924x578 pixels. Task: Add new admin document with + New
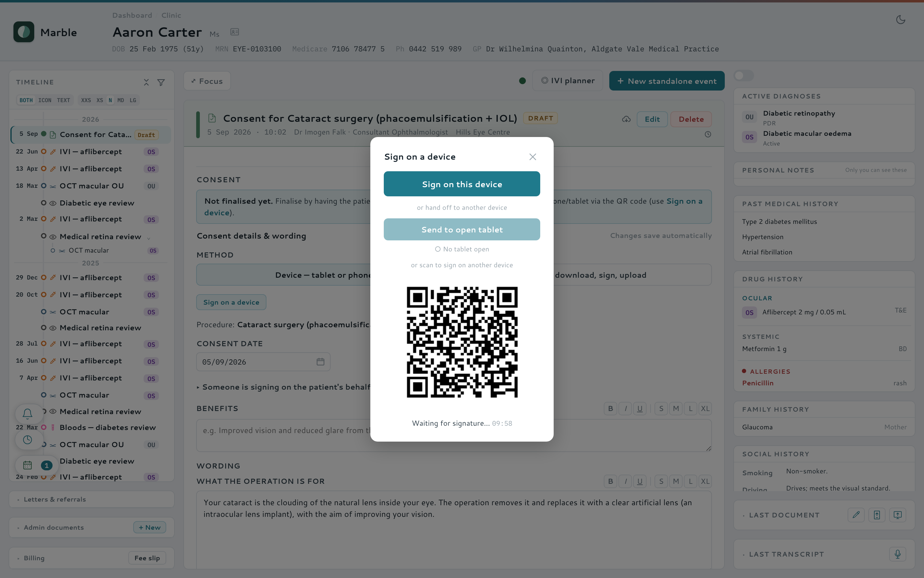(x=150, y=527)
